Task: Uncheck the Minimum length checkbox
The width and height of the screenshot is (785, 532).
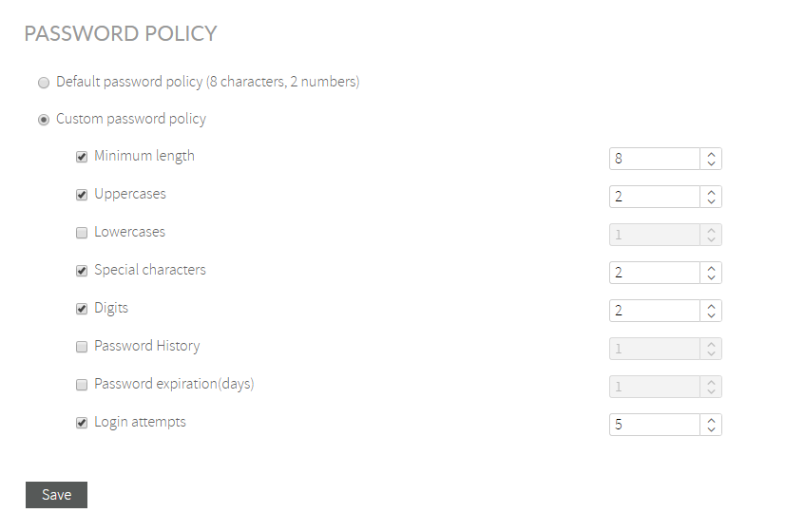Action: [x=82, y=157]
